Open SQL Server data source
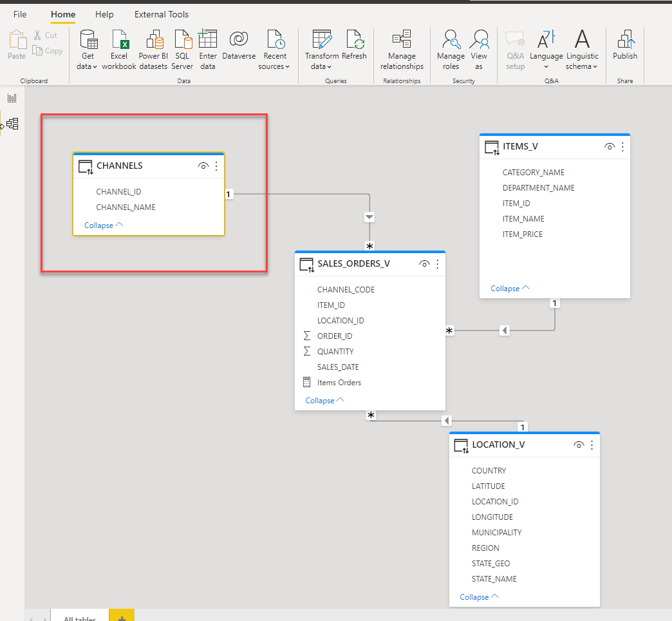The width and height of the screenshot is (672, 621). [x=182, y=41]
